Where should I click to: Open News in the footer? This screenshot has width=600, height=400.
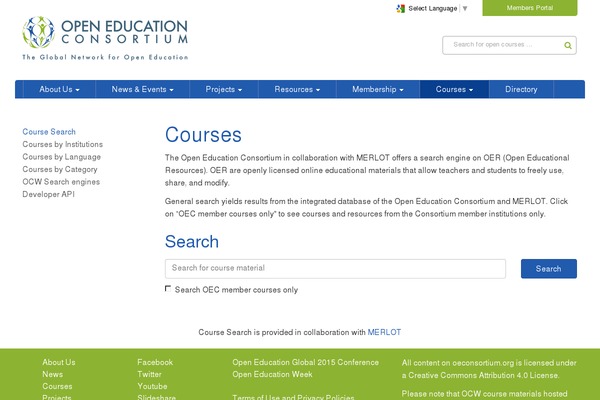pos(52,374)
